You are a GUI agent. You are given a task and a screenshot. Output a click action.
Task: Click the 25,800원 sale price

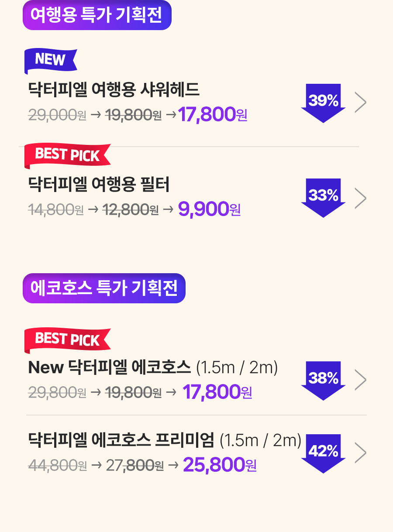tap(220, 465)
